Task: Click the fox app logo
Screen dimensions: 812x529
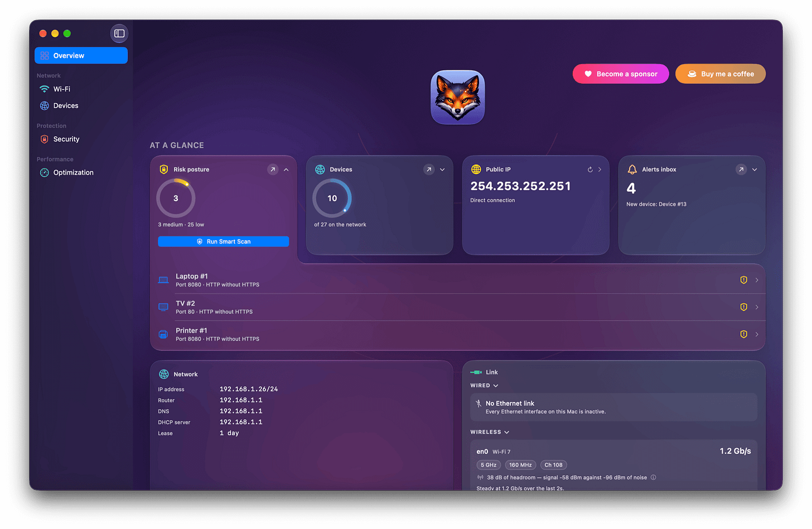Action: coord(458,98)
